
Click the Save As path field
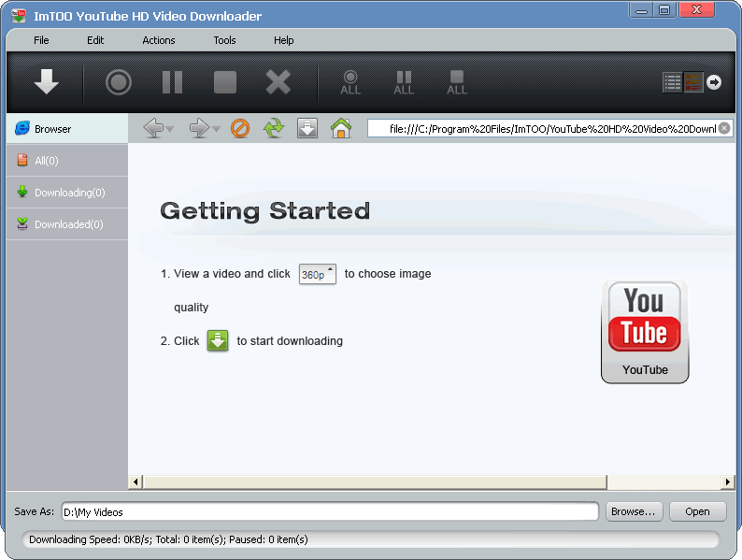click(330, 511)
